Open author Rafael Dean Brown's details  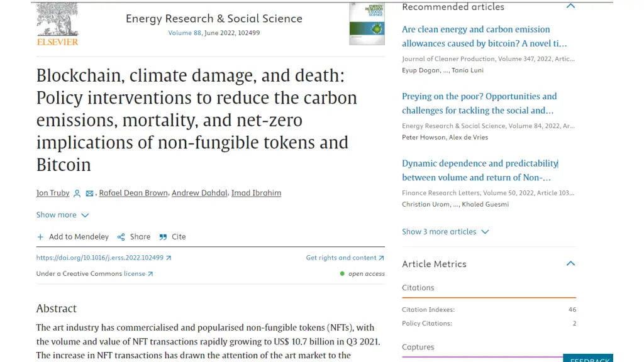(133, 193)
